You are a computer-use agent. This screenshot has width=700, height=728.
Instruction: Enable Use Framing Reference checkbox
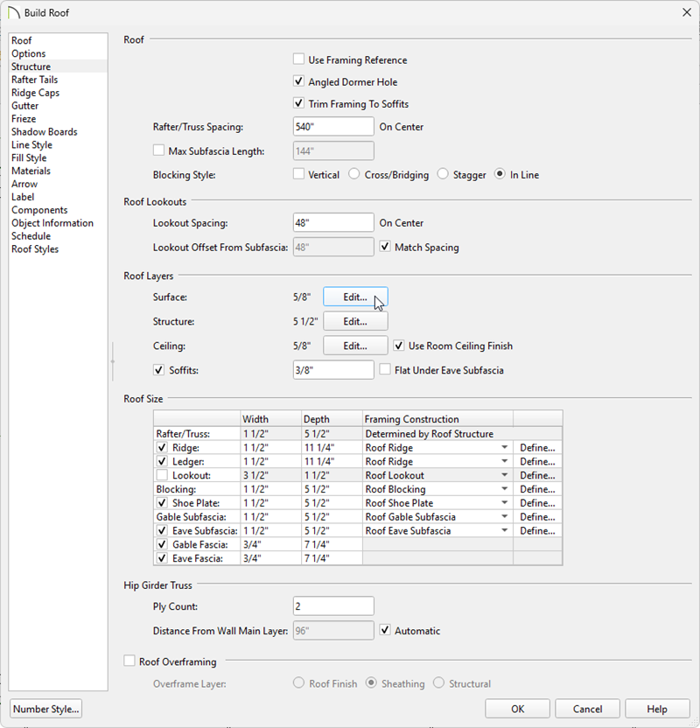299,59
